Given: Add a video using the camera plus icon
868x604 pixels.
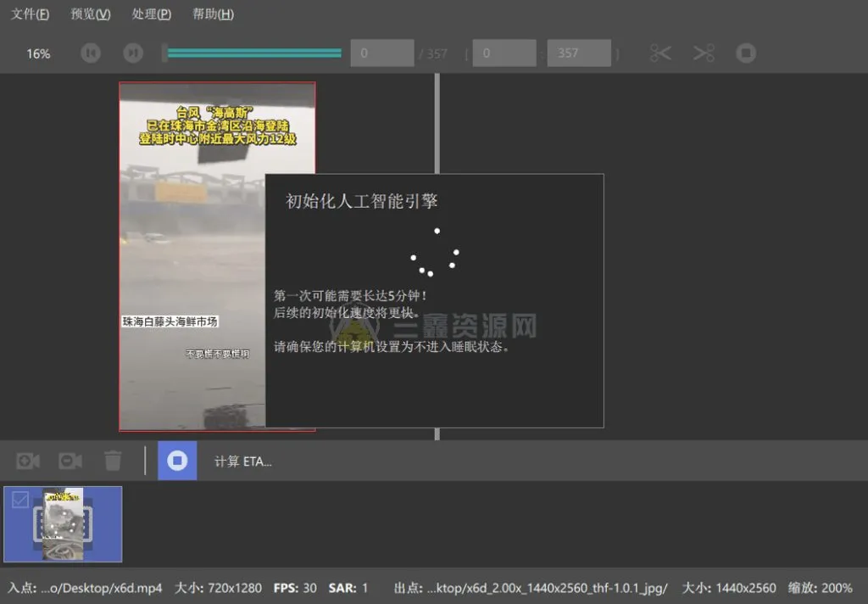Looking at the screenshot, I should point(26,461).
